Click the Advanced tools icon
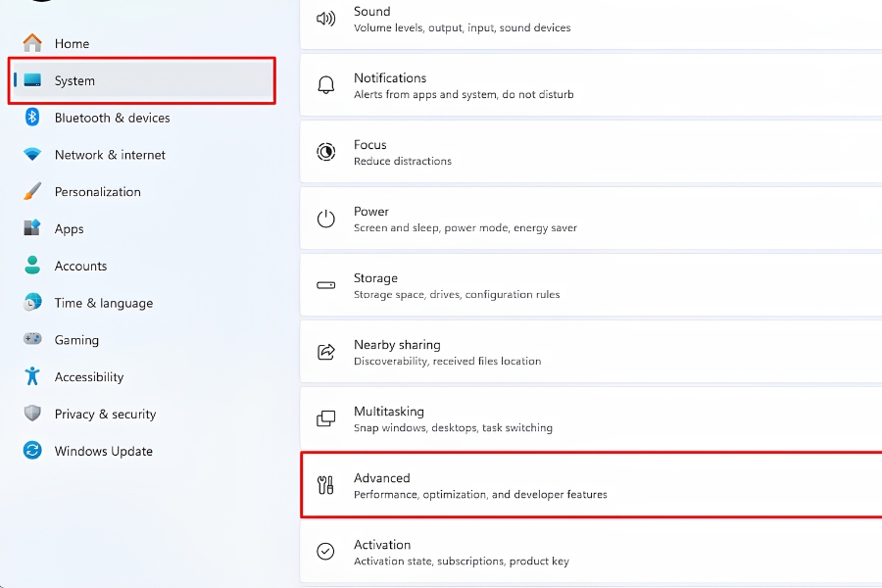 [x=325, y=484]
